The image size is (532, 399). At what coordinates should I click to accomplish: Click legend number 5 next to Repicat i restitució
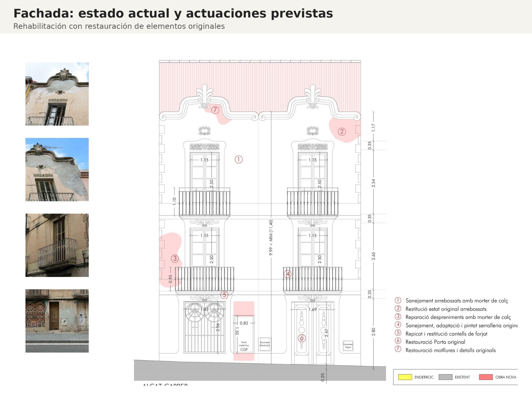click(x=398, y=333)
